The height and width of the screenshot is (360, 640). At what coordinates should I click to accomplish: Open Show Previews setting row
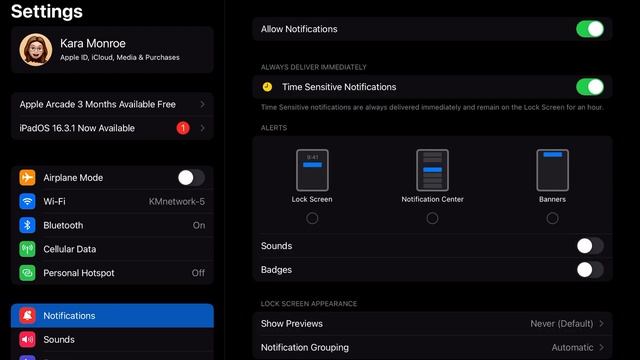click(x=432, y=324)
